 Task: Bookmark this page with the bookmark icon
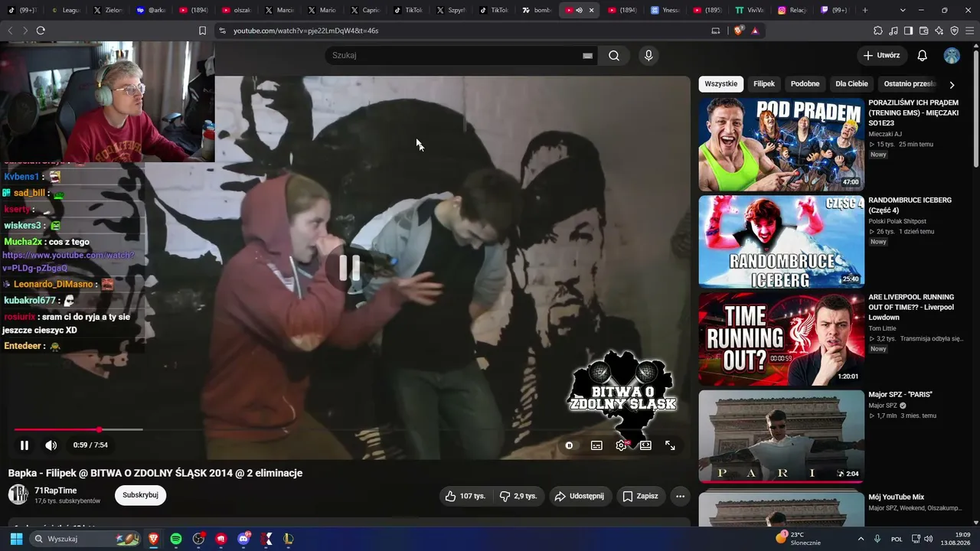click(x=202, y=31)
